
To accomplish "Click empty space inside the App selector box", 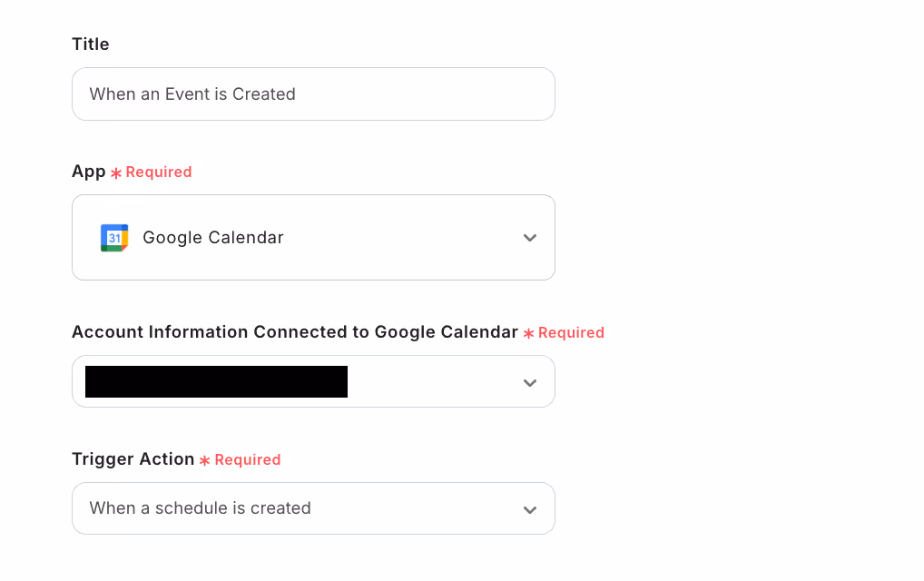I will pos(399,238).
